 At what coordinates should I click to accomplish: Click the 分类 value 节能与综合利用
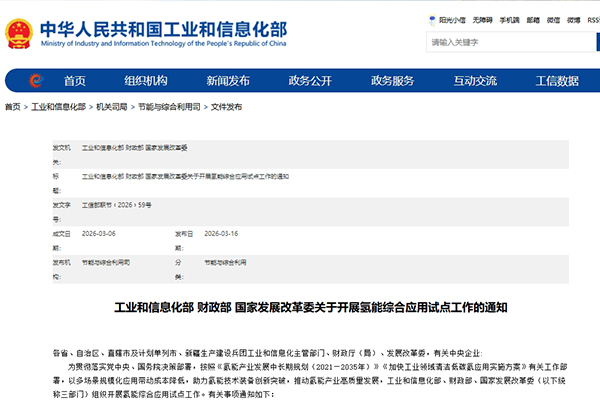225,263
